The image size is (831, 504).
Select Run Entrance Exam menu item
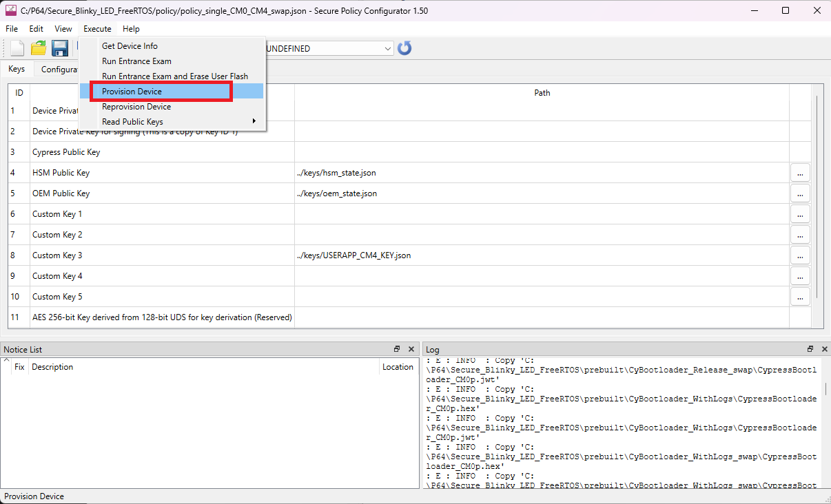pyautogui.click(x=172, y=61)
